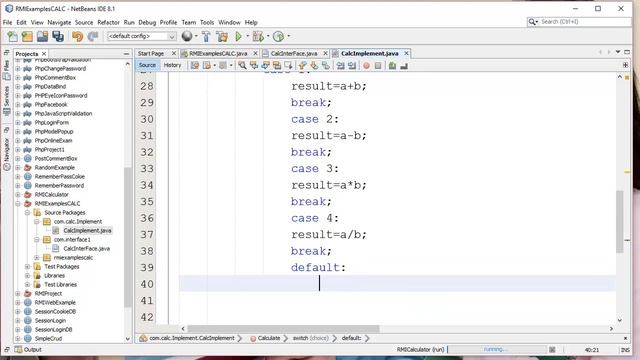The image size is (640, 360).
Task: Click the Next Bookmark editor icon
Action: [x=314, y=65]
